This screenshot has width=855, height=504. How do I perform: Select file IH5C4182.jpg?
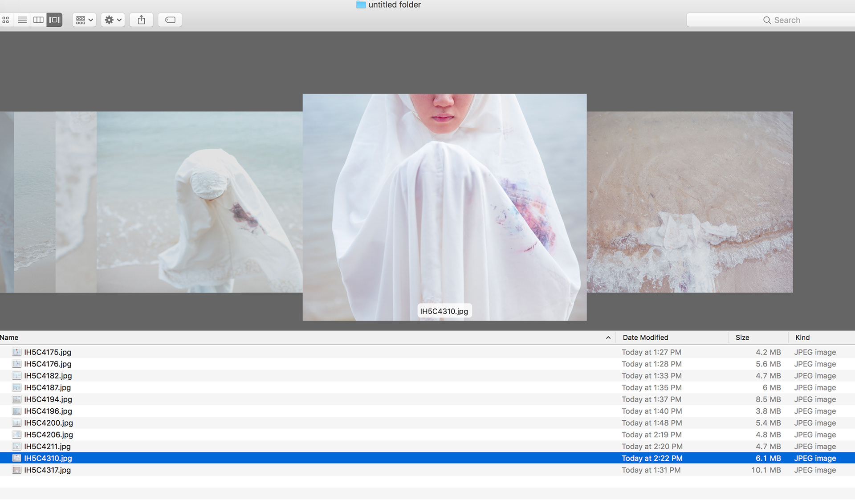tap(427, 376)
